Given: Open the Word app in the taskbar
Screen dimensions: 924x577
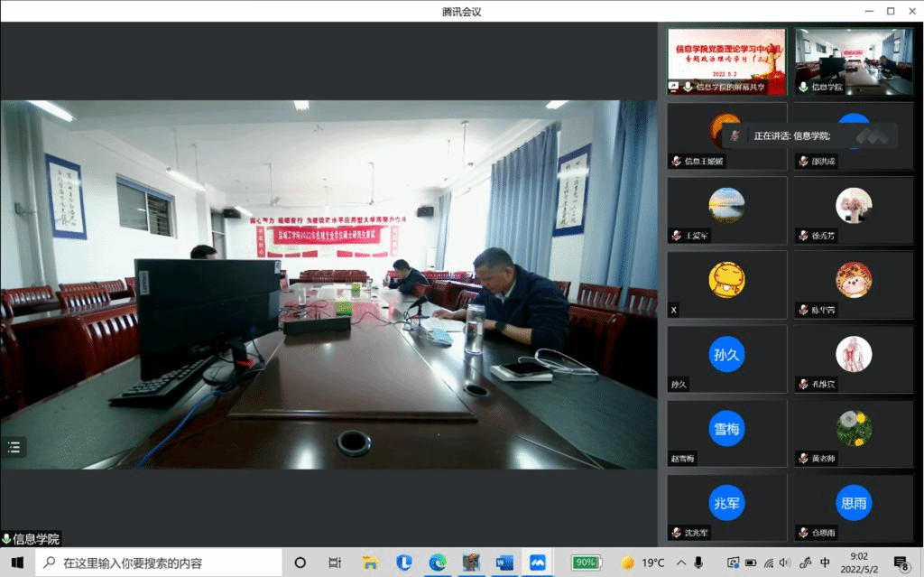Looking at the screenshot, I should click(x=504, y=563).
